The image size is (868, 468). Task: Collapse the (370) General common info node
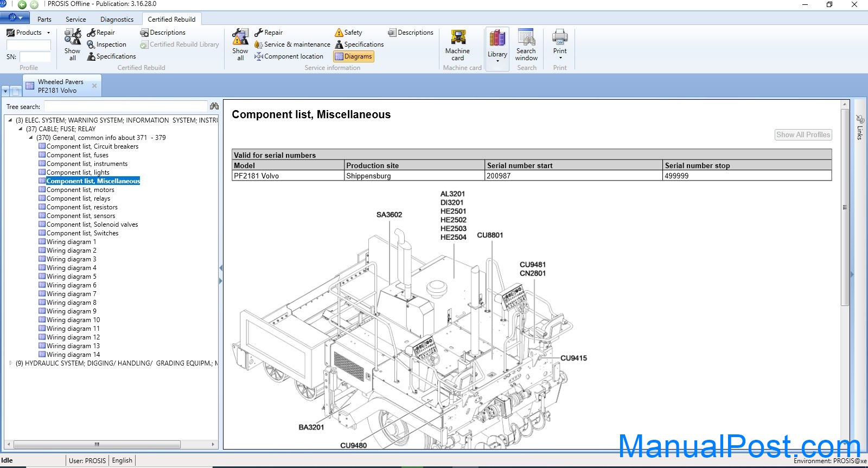[31, 138]
